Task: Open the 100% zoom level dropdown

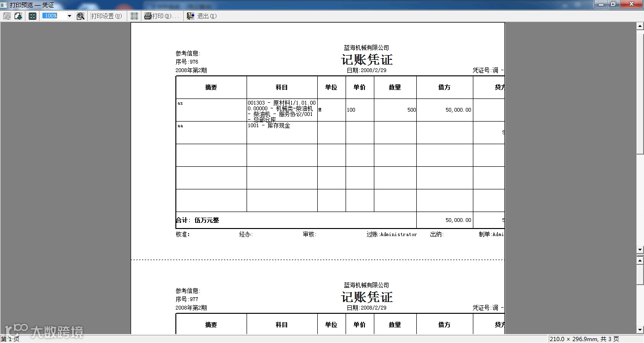Action: tap(69, 16)
